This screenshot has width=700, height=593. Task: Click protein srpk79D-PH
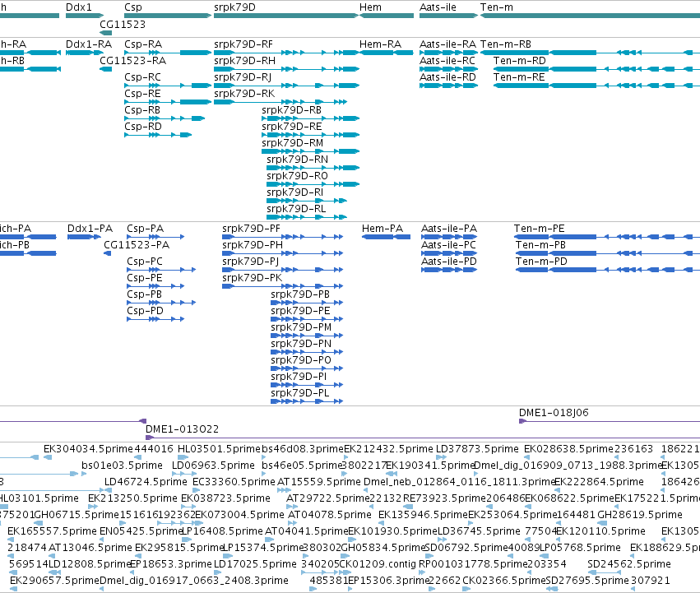(x=283, y=253)
